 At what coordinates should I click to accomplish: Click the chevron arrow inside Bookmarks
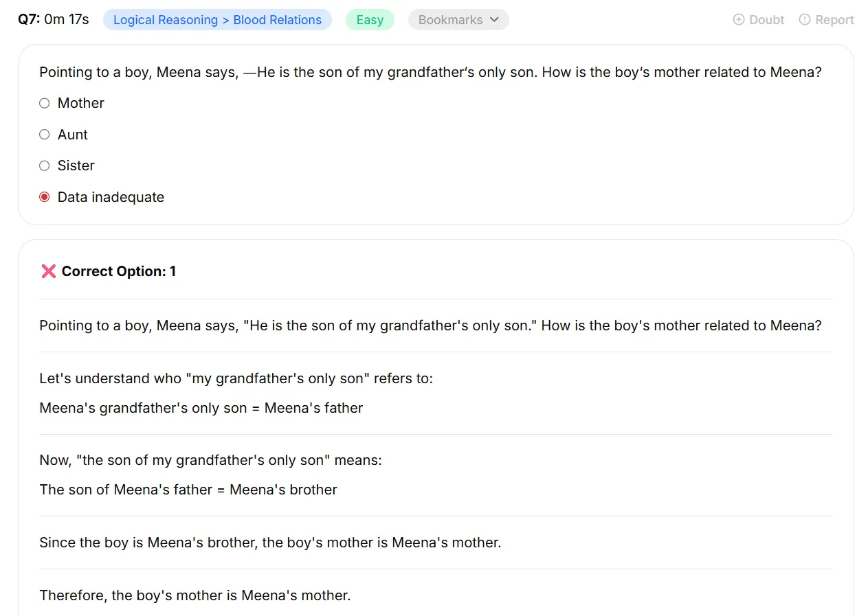coord(494,20)
